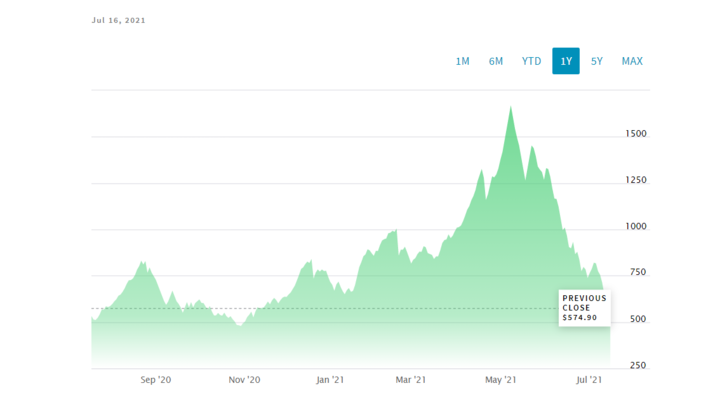The image size is (720, 414).
Task: Click the May '21 axis label
Action: tap(501, 380)
